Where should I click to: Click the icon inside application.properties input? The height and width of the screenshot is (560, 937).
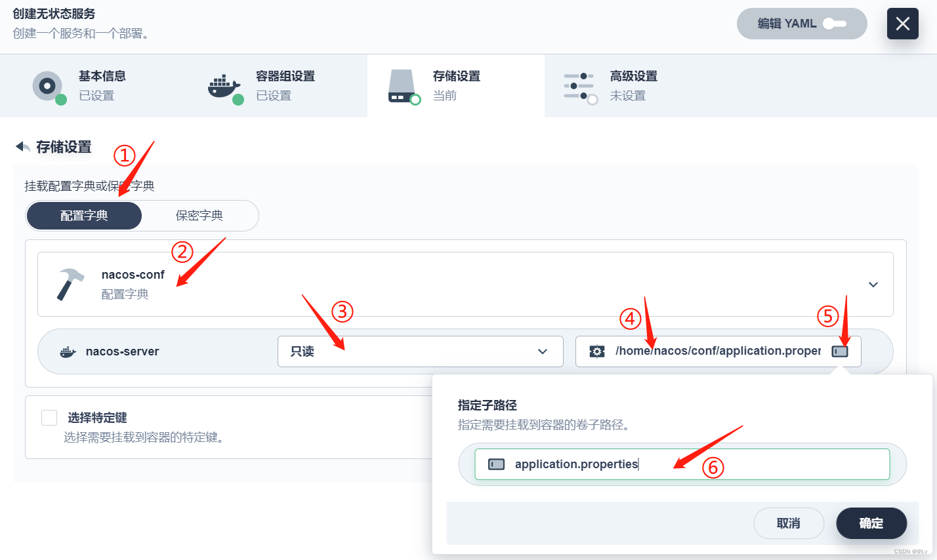click(497, 464)
